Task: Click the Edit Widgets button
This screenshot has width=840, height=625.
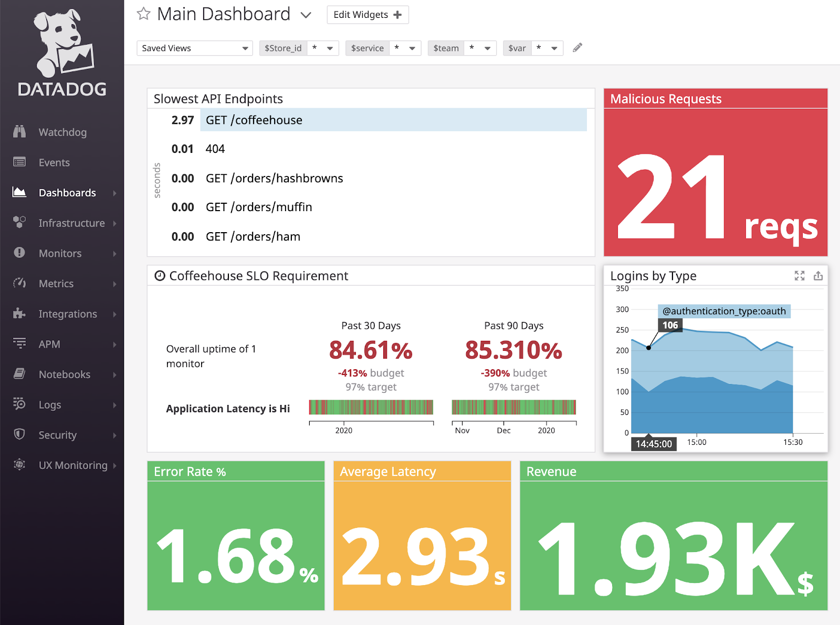Action: (x=367, y=14)
